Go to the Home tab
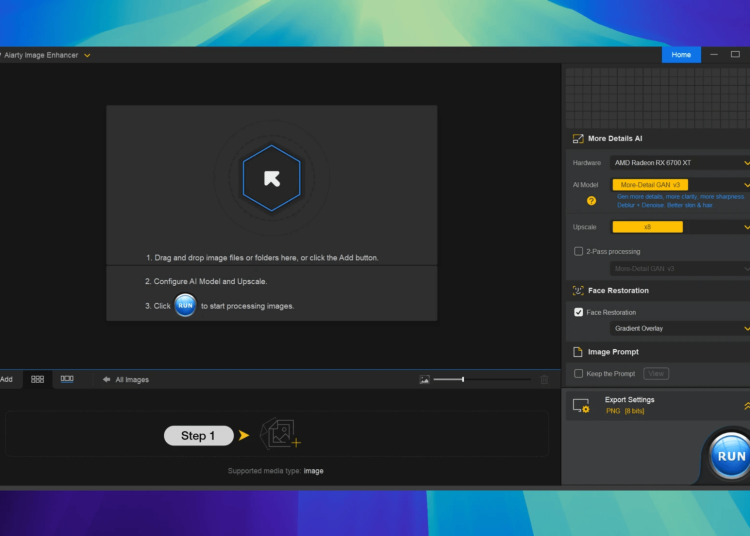 (x=681, y=55)
